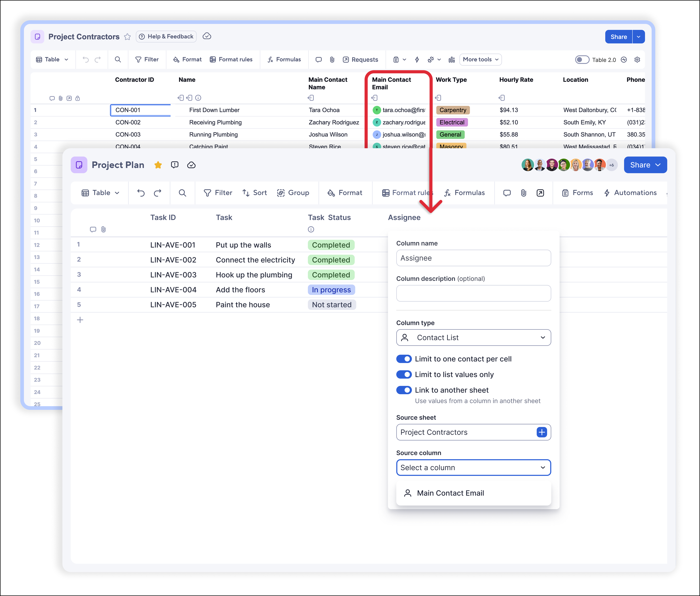Expand the Contact List column type dropdown
This screenshot has width=700, height=596.
click(x=473, y=338)
